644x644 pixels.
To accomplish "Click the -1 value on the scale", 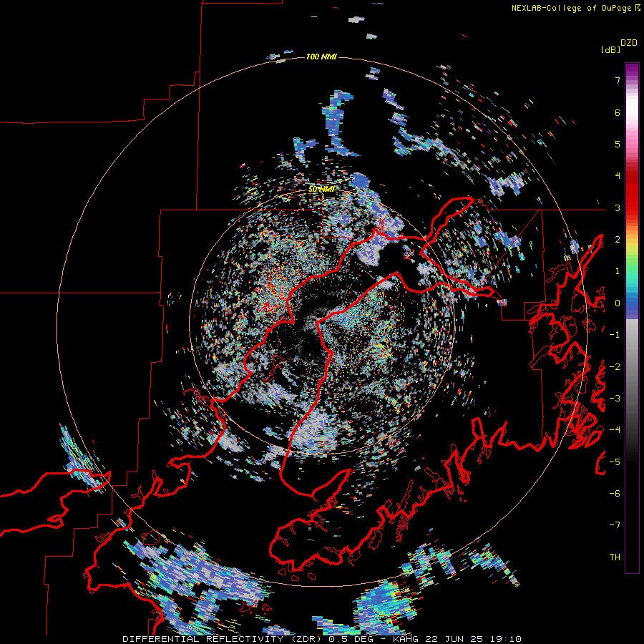I will point(615,335).
